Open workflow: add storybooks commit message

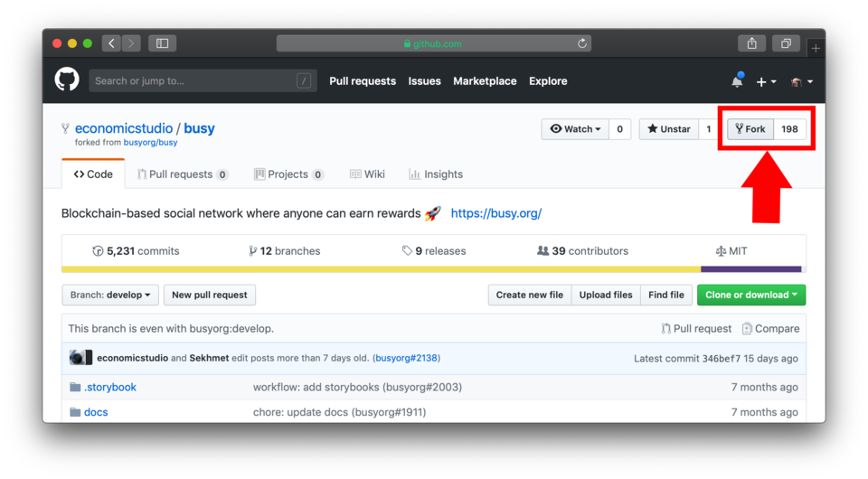click(357, 387)
